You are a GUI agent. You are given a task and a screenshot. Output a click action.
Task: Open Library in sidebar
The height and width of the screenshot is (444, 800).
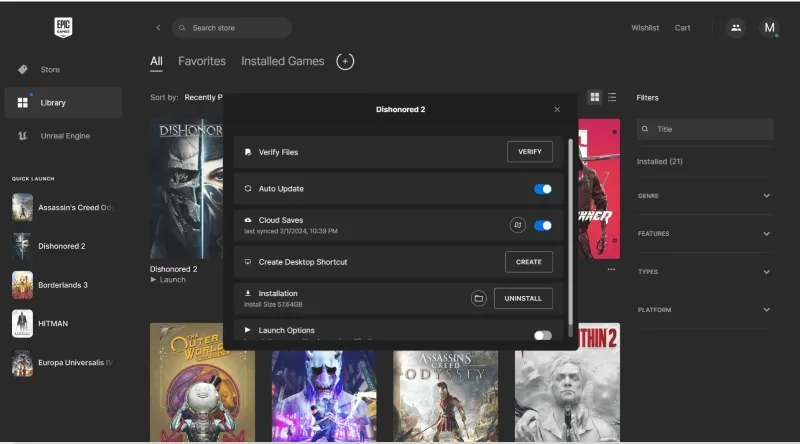[63, 103]
